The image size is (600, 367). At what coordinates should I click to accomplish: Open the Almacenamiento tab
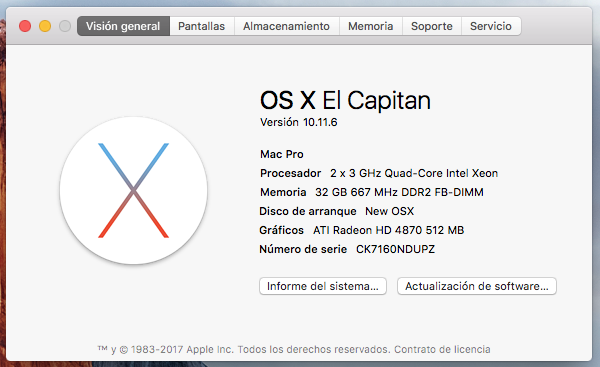click(x=287, y=26)
